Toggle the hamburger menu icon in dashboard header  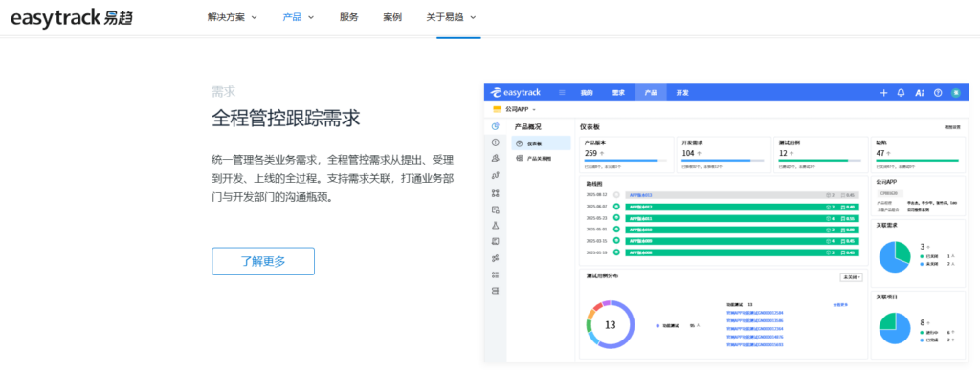coord(562,93)
